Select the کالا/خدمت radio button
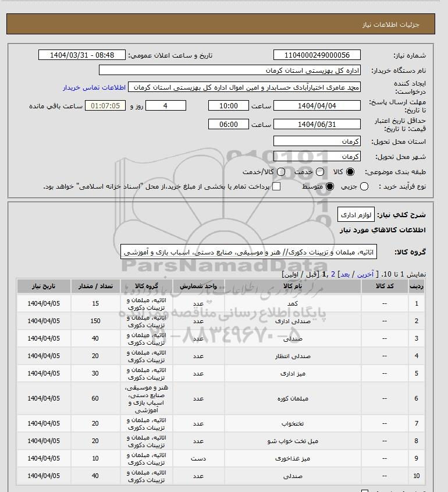This screenshot has height=492, width=448. pyautogui.click(x=281, y=172)
